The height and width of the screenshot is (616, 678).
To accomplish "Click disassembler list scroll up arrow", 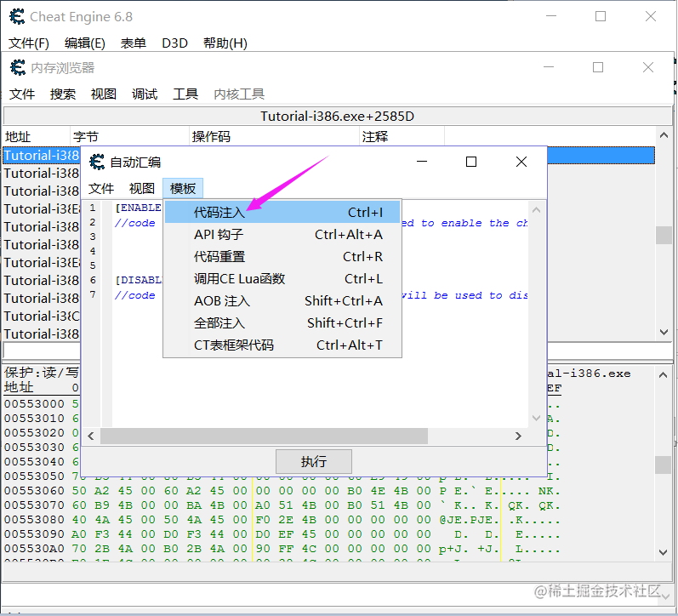I will click(x=664, y=135).
